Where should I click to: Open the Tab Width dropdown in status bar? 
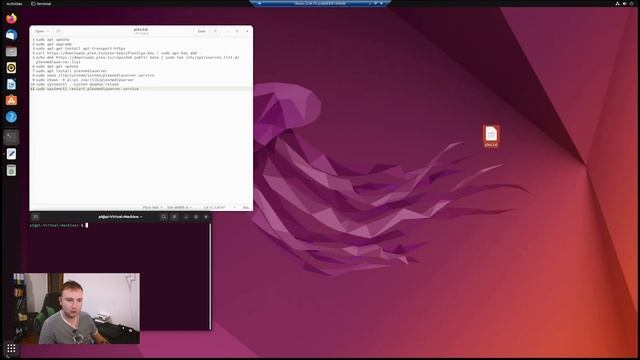179,207
